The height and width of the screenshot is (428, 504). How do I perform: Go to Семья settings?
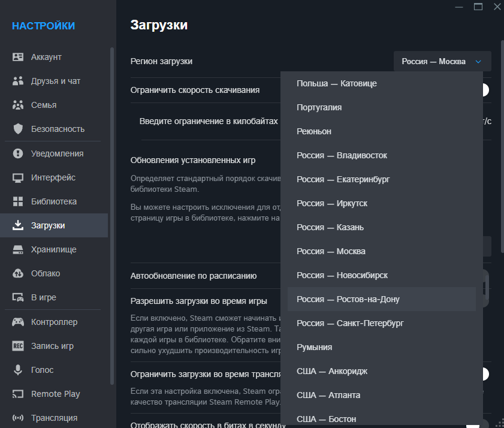[54, 105]
